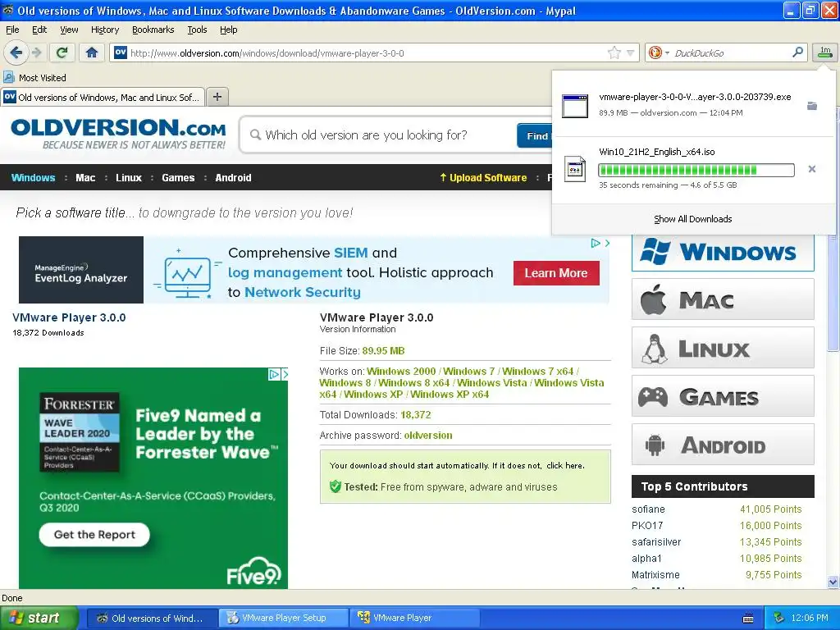Reload the current page
The width and height of the screenshot is (840, 630).
click(x=62, y=52)
